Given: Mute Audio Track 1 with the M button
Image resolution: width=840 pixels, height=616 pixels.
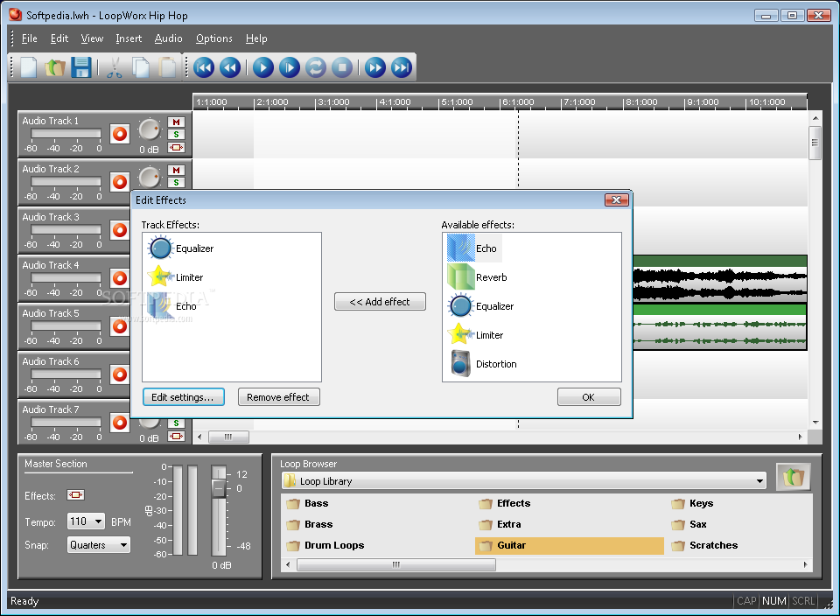Looking at the screenshot, I should pos(176,122).
